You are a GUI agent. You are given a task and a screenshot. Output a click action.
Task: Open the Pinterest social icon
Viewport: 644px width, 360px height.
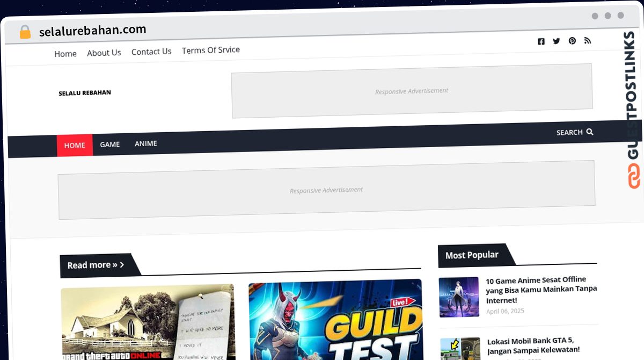pos(572,41)
